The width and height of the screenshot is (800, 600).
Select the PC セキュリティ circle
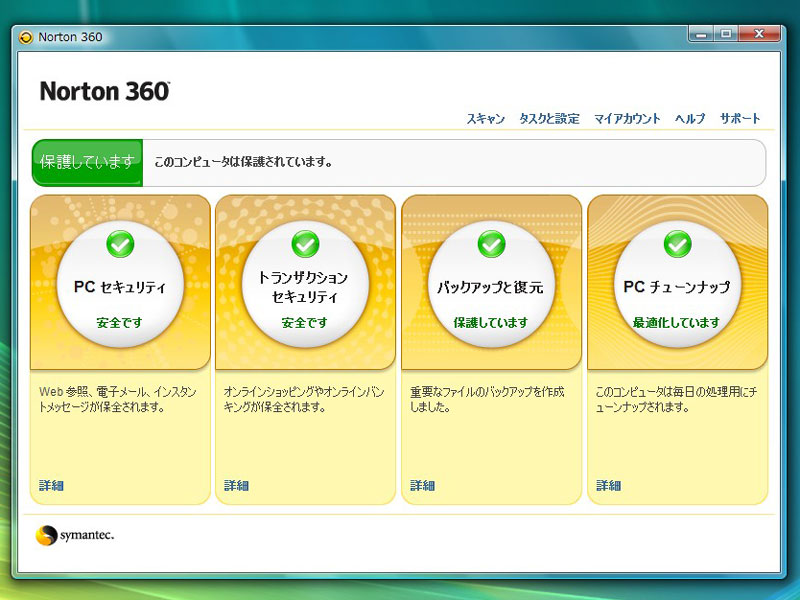pos(120,285)
